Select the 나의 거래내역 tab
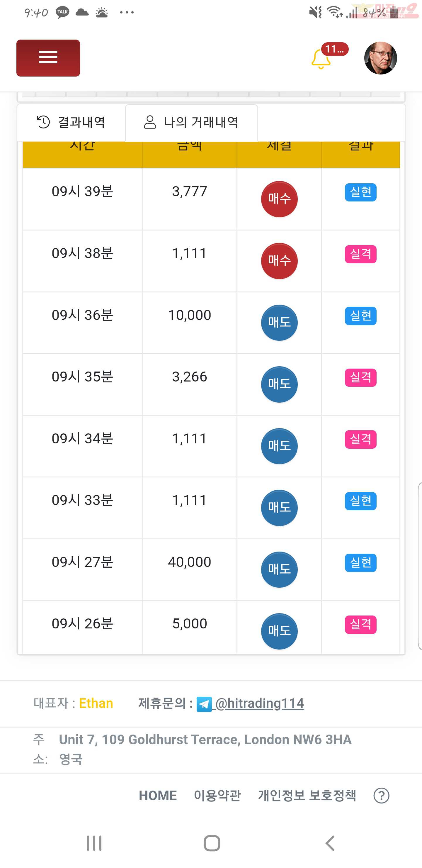The height and width of the screenshot is (868, 422). point(192,122)
